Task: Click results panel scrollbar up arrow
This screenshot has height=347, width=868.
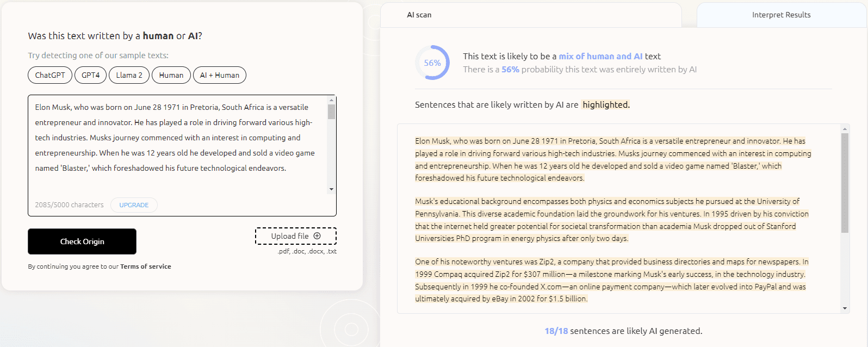Action: [845, 129]
